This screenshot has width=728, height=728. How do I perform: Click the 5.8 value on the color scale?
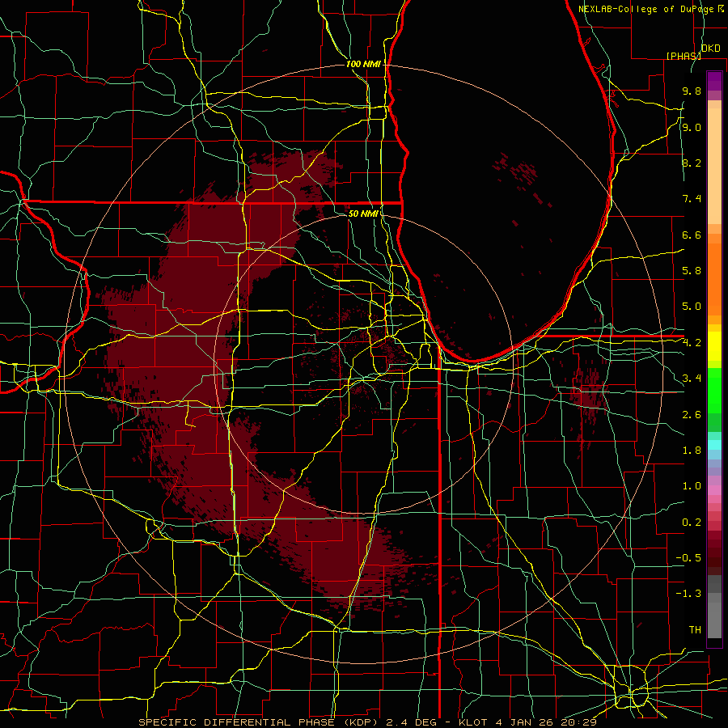(x=692, y=271)
